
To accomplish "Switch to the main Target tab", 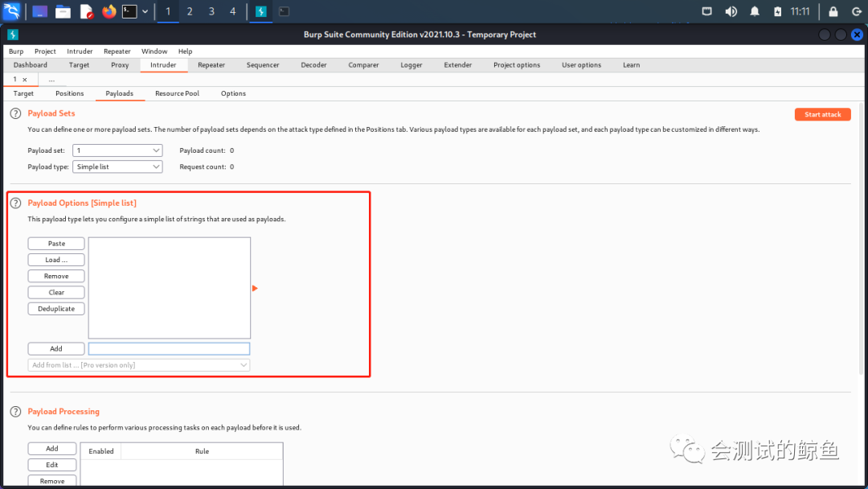I will (79, 65).
